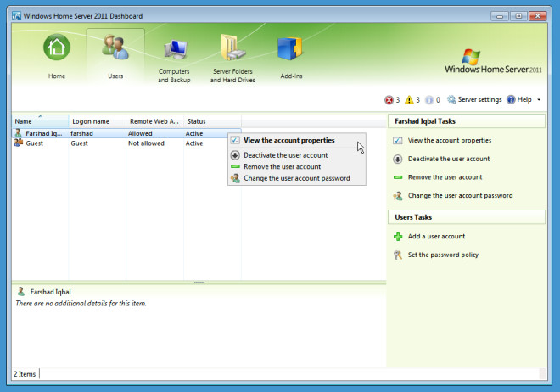Click the Server settings gear icon
The height and width of the screenshot is (392, 560).
pyautogui.click(x=451, y=99)
